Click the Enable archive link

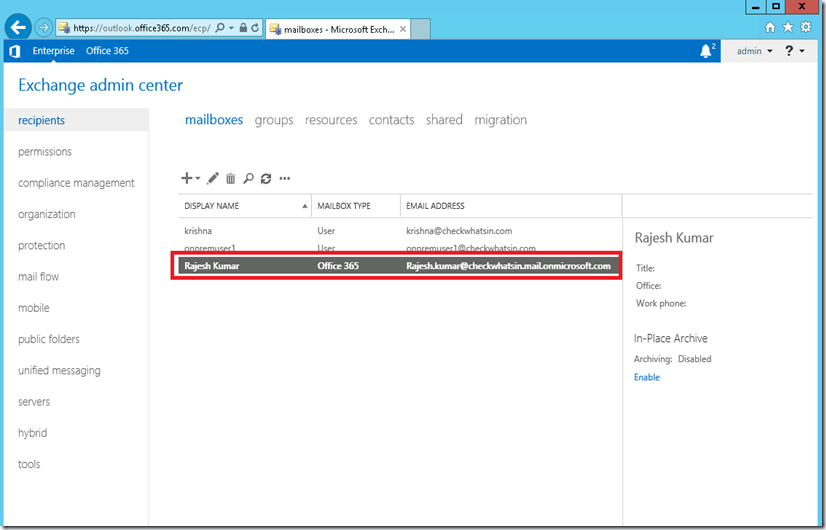pyautogui.click(x=646, y=377)
